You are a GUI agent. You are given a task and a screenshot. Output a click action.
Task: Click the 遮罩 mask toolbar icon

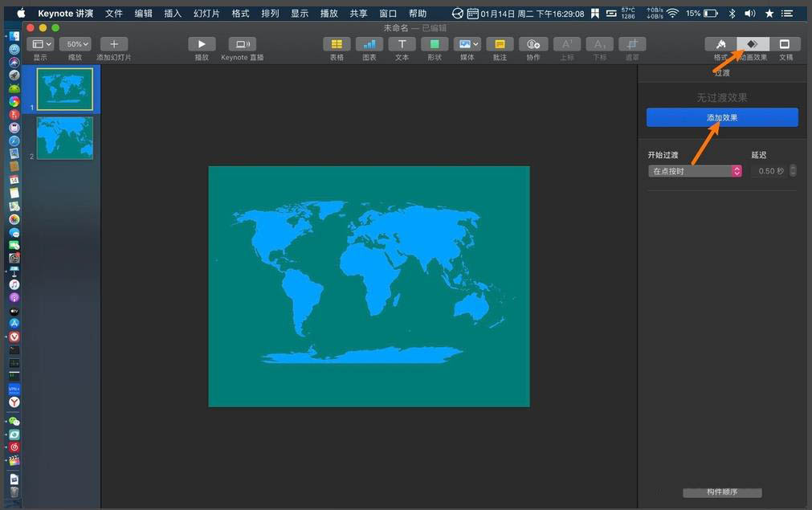[x=632, y=44]
